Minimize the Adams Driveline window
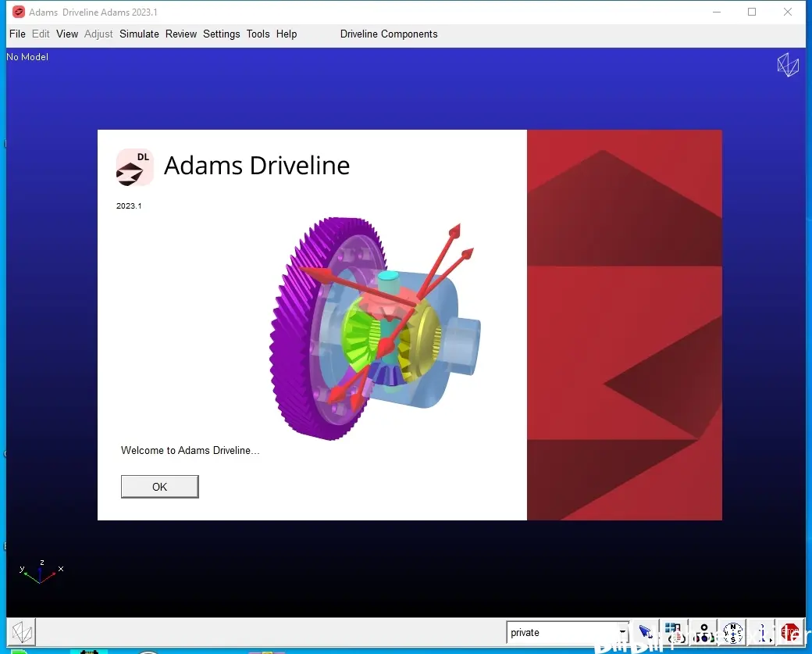 [717, 12]
